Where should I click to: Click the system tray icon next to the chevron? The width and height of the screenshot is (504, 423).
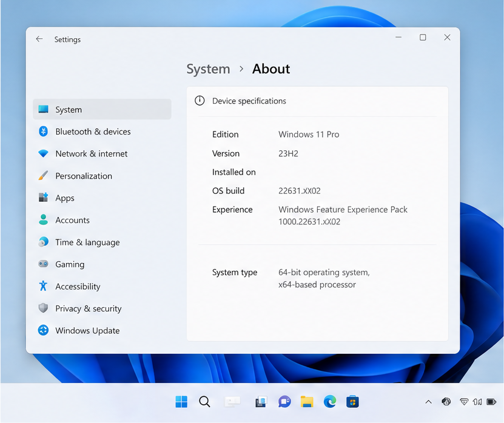pos(446,401)
